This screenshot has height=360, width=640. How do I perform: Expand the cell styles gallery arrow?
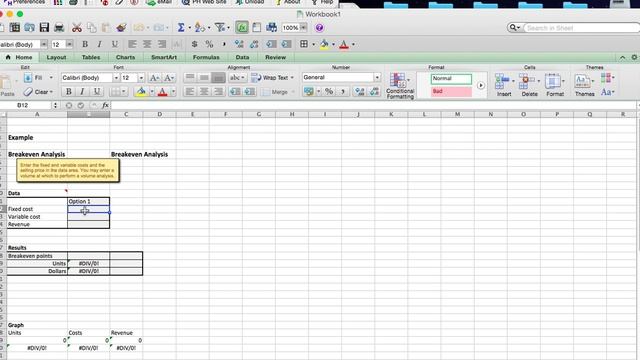pyautogui.click(x=481, y=85)
